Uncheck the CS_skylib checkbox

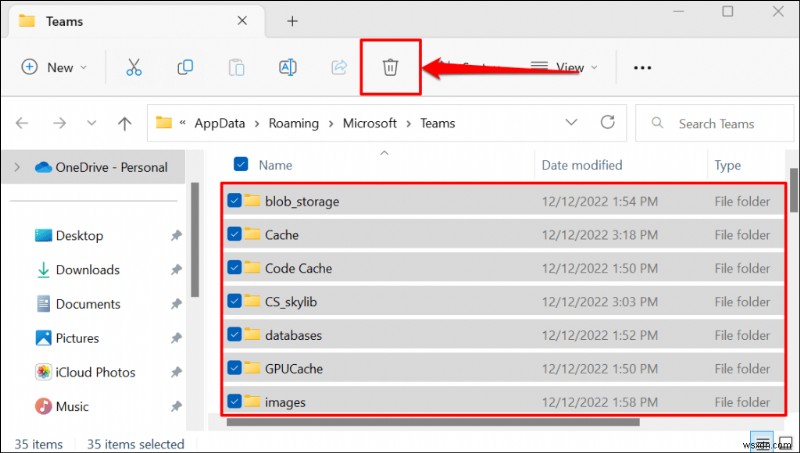(x=234, y=301)
